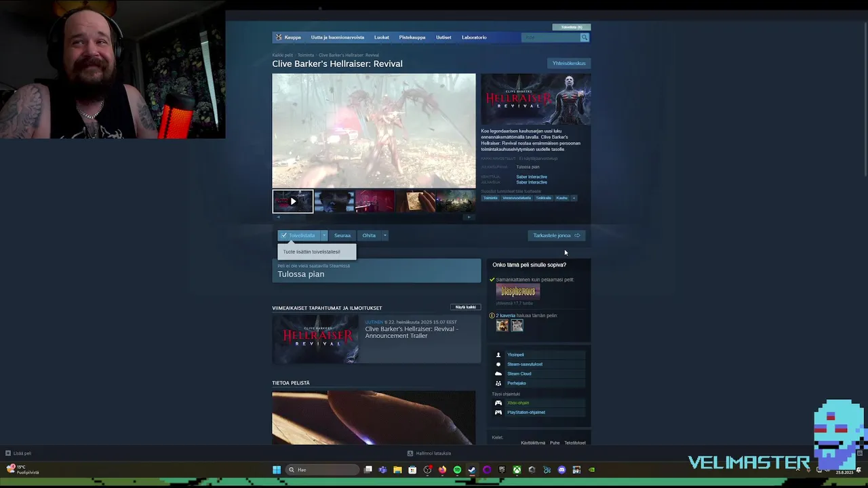
Task: Click the Steam store search input field
Action: (x=551, y=37)
